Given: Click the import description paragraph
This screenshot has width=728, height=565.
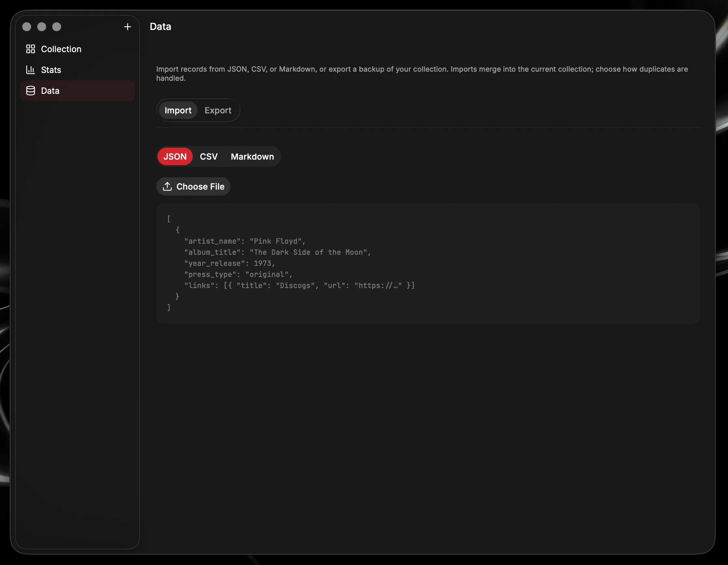Looking at the screenshot, I should click(x=422, y=74).
